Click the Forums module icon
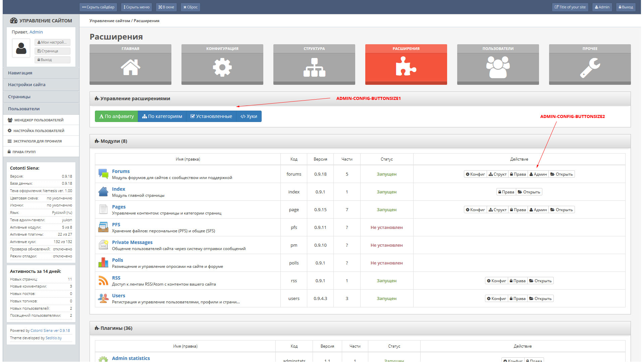644x362 pixels. click(103, 174)
